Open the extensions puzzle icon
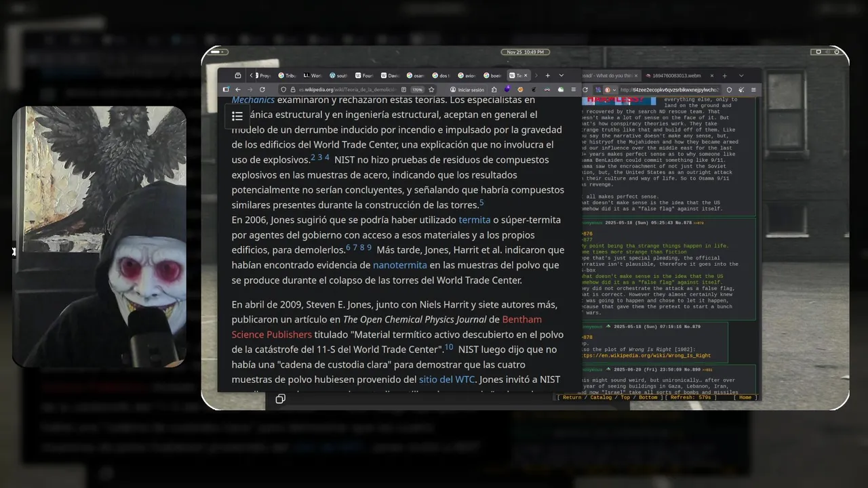This screenshot has width=868, height=488. pyautogui.click(x=494, y=89)
